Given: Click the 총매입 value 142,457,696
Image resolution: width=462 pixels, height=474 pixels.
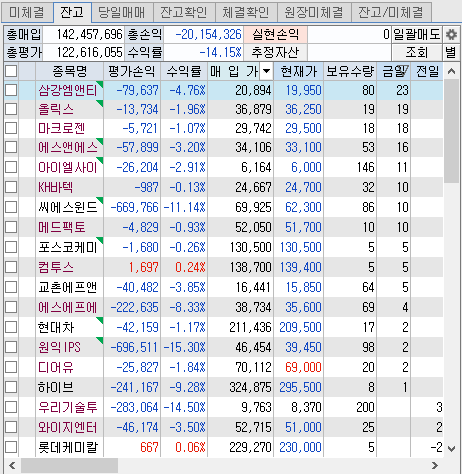Looking at the screenshot, I should 90,34.
